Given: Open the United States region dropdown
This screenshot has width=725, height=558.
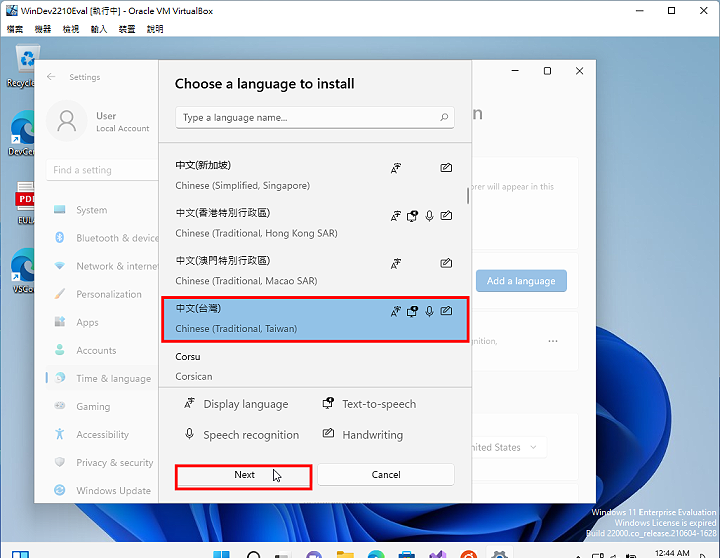Looking at the screenshot, I should point(508,448).
